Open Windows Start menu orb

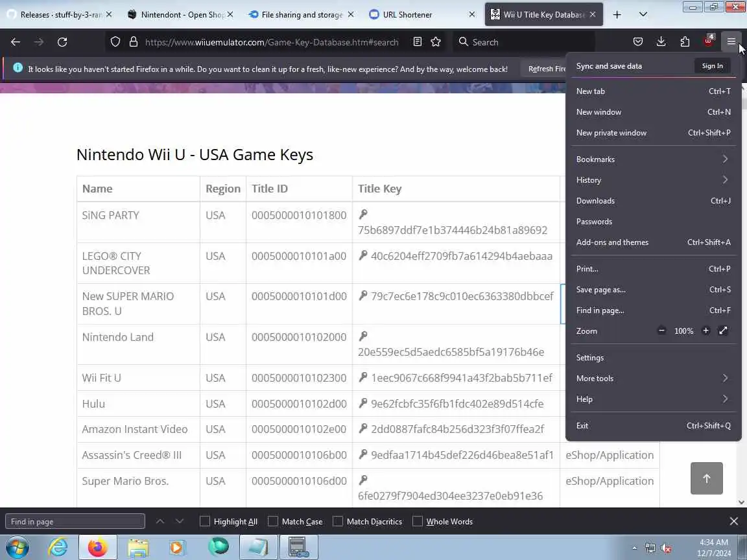point(17,547)
